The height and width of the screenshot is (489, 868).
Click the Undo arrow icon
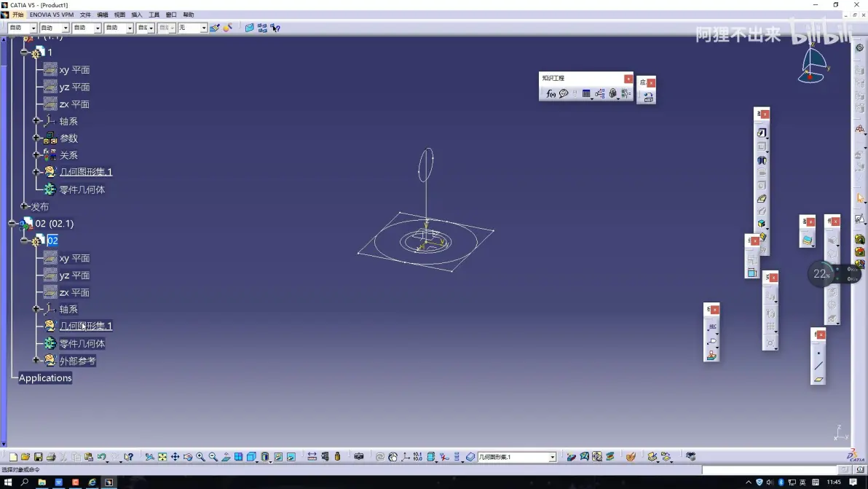(x=102, y=457)
